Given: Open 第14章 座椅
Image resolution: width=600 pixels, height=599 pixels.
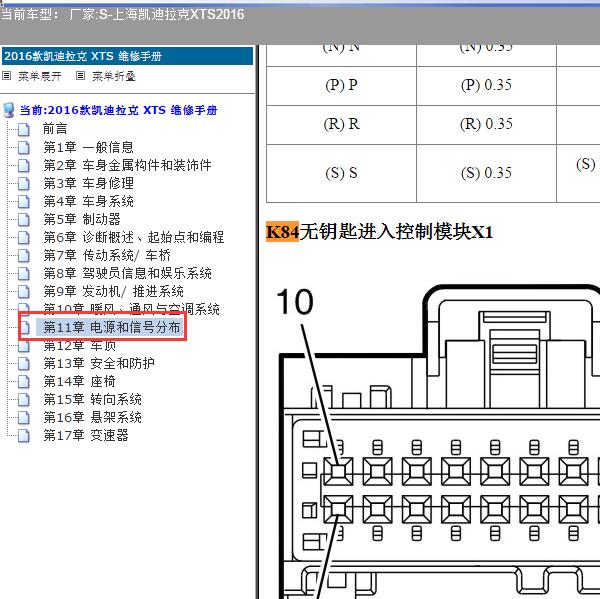Looking at the screenshot, I should pyautogui.click(x=79, y=381).
